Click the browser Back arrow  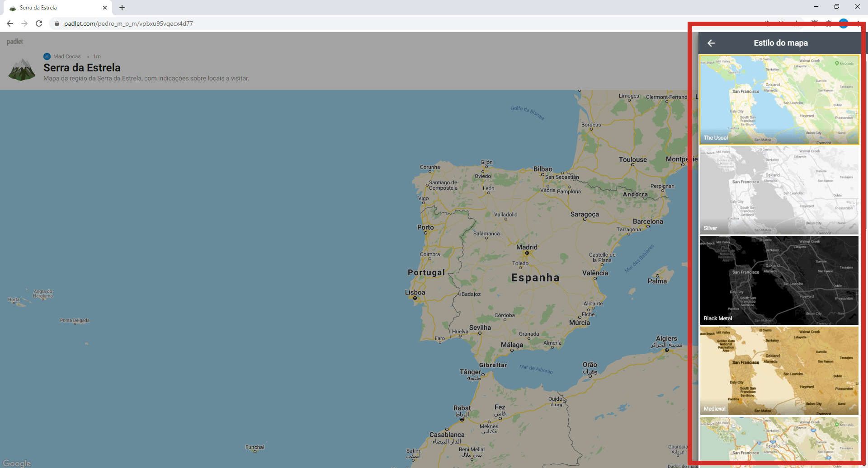pos(10,23)
